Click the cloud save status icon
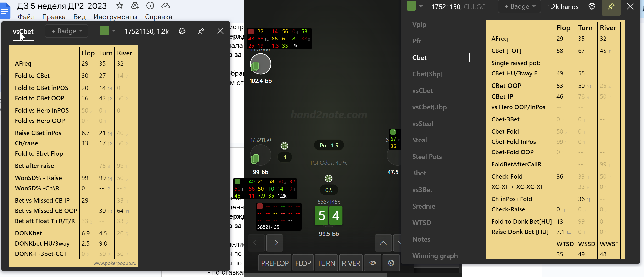This screenshot has width=644, height=277. [166, 6]
